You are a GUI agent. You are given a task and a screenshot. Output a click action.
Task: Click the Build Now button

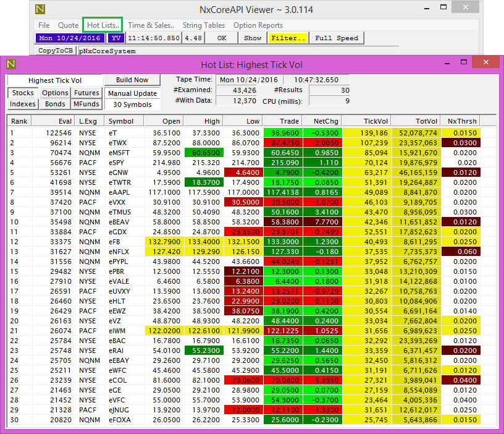click(132, 80)
